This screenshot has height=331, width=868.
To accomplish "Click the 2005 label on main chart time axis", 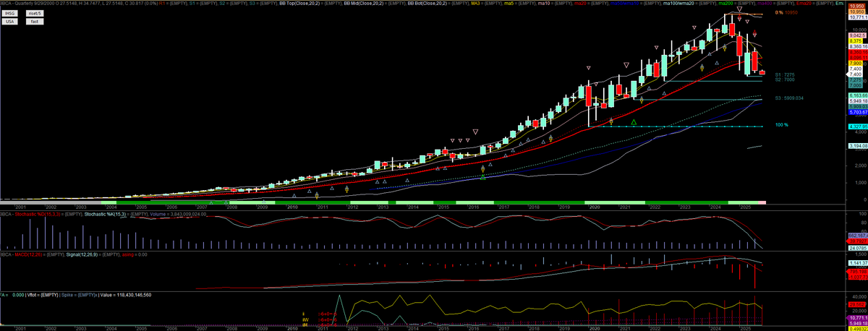I will point(142,206).
